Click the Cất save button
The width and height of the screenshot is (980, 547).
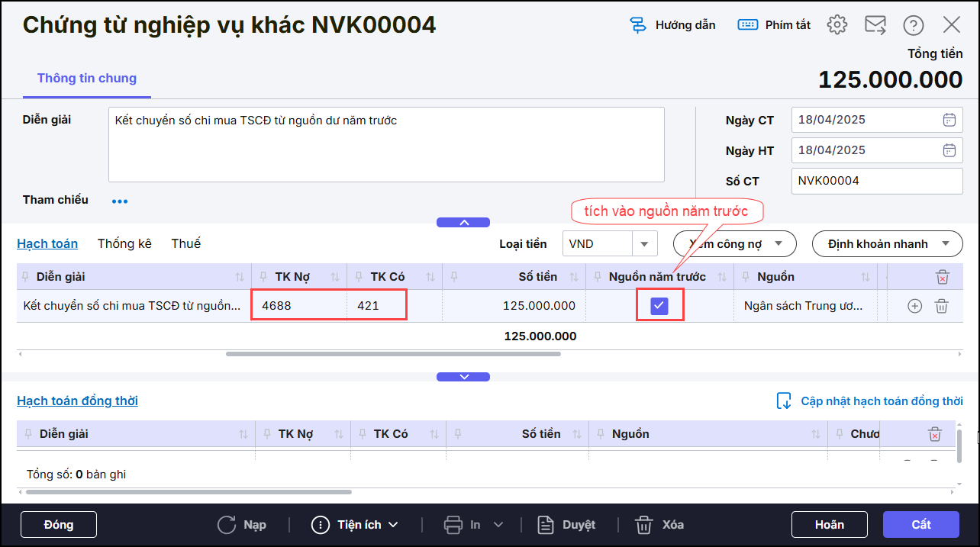[x=921, y=525]
